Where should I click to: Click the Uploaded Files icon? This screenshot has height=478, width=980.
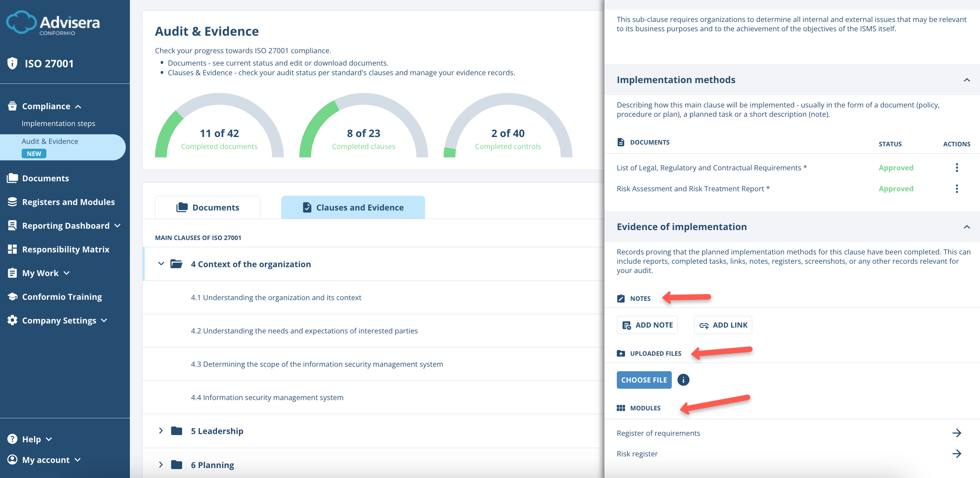621,353
